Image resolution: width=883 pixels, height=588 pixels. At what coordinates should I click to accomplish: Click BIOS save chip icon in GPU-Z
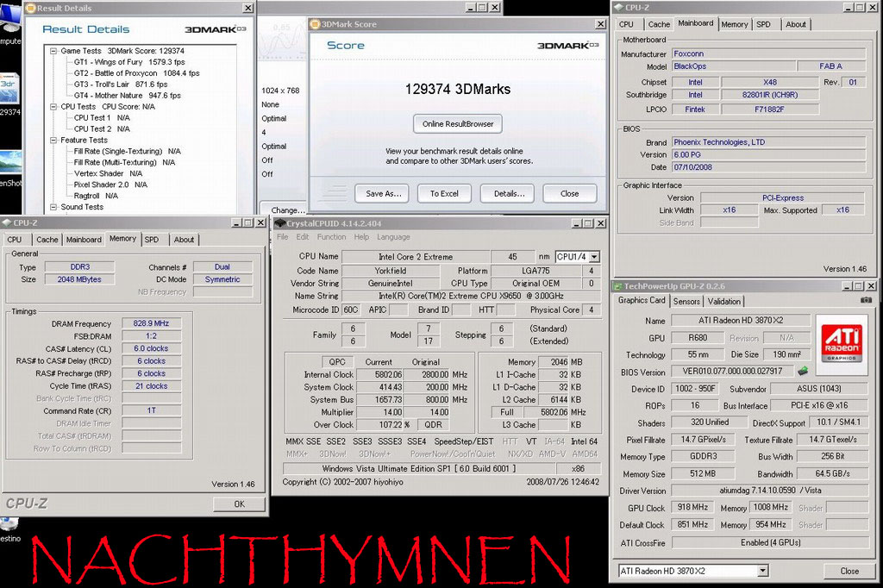[x=803, y=371]
